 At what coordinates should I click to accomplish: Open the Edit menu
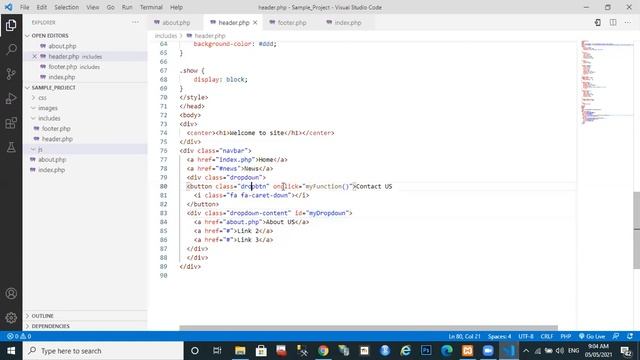pos(41,7)
